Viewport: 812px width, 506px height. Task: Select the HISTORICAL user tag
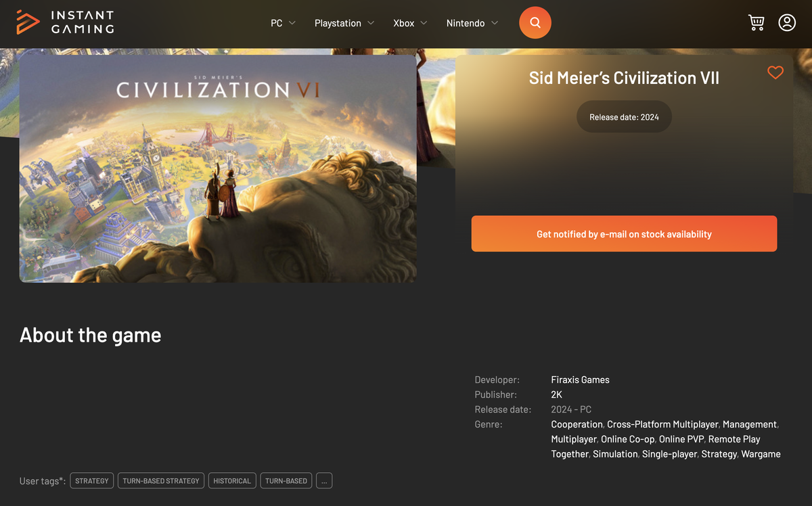tap(232, 481)
